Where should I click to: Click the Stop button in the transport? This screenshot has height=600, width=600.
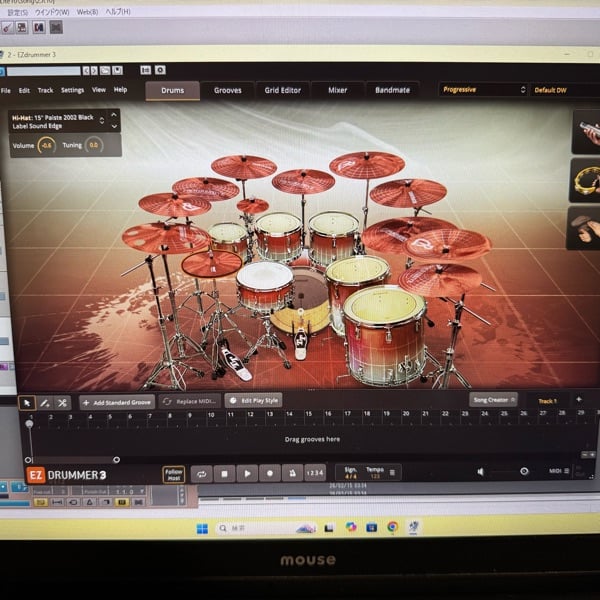coord(224,473)
